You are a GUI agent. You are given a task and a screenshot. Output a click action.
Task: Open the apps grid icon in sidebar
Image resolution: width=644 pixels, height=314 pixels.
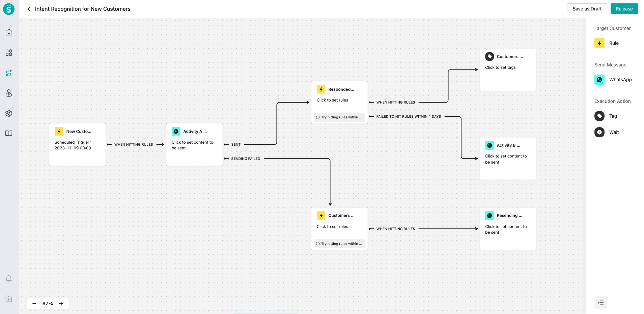[x=9, y=53]
